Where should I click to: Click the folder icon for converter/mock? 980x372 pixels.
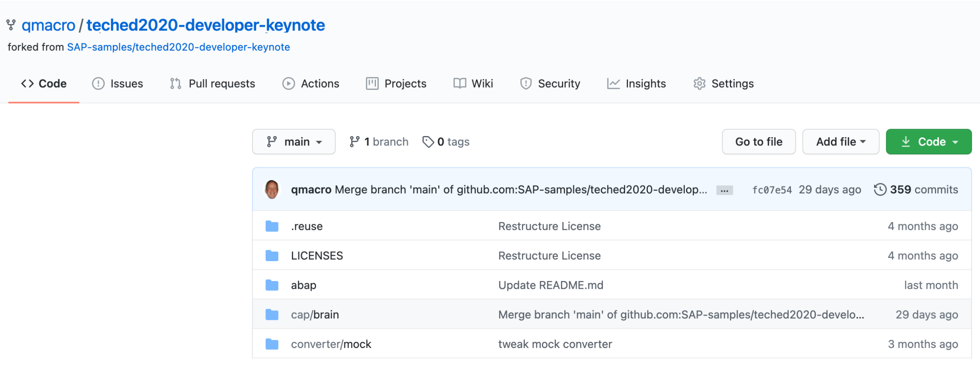272,344
